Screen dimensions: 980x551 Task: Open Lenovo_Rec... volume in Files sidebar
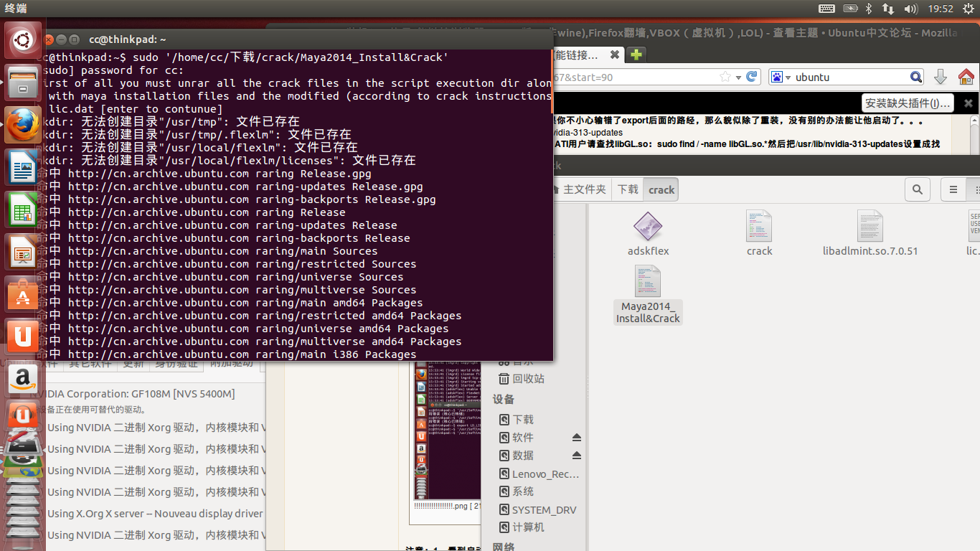point(539,474)
